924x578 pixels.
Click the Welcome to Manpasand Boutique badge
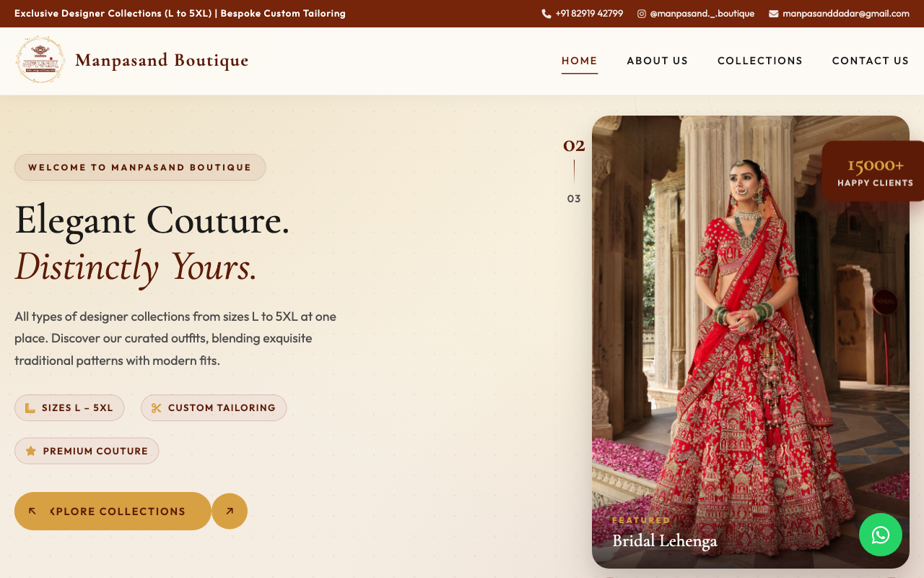tap(140, 167)
